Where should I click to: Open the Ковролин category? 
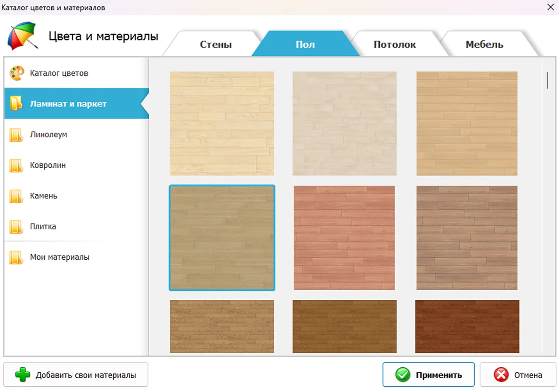coord(76,165)
